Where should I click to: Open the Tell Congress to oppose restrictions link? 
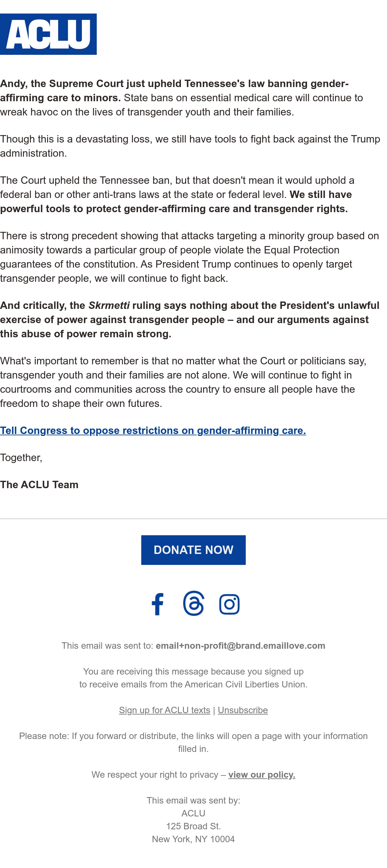coord(153,430)
